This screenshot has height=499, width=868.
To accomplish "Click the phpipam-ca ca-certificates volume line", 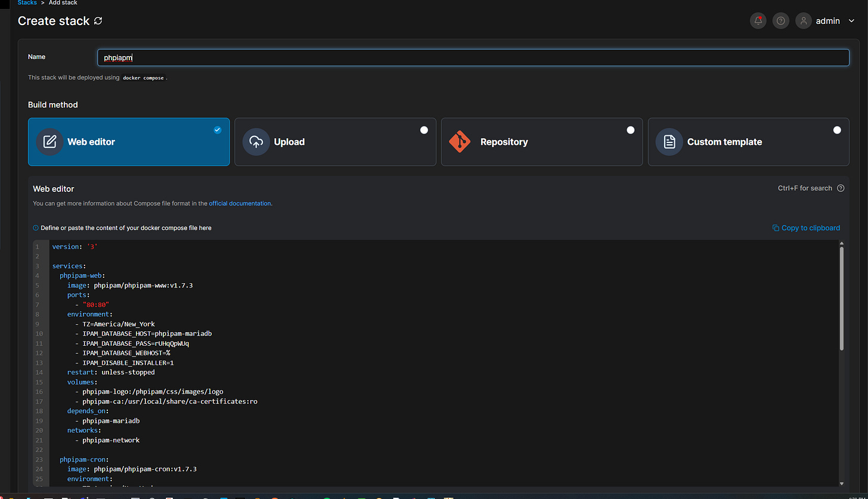I will click(166, 401).
